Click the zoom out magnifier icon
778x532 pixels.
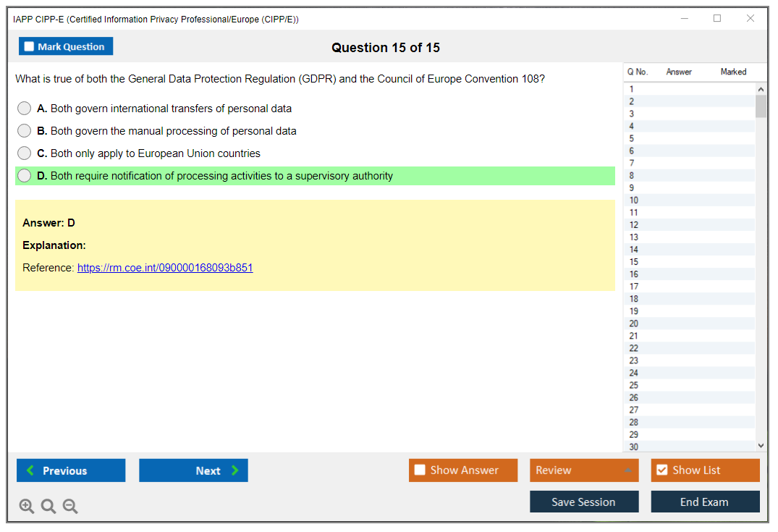70,507
